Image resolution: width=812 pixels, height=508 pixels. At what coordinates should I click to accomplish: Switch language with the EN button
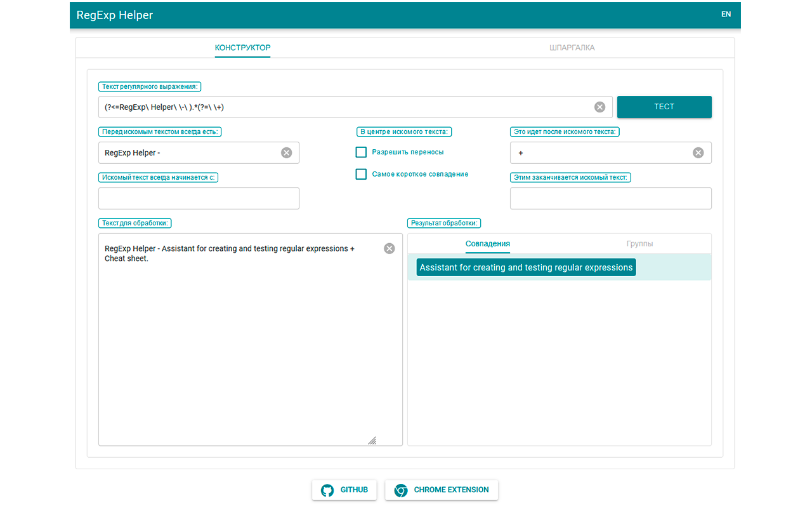click(726, 14)
